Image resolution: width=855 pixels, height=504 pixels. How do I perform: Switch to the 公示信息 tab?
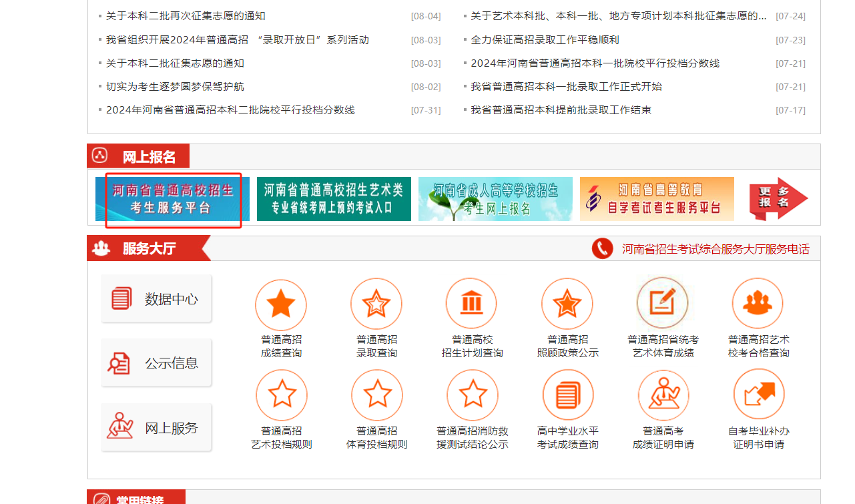coord(156,364)
